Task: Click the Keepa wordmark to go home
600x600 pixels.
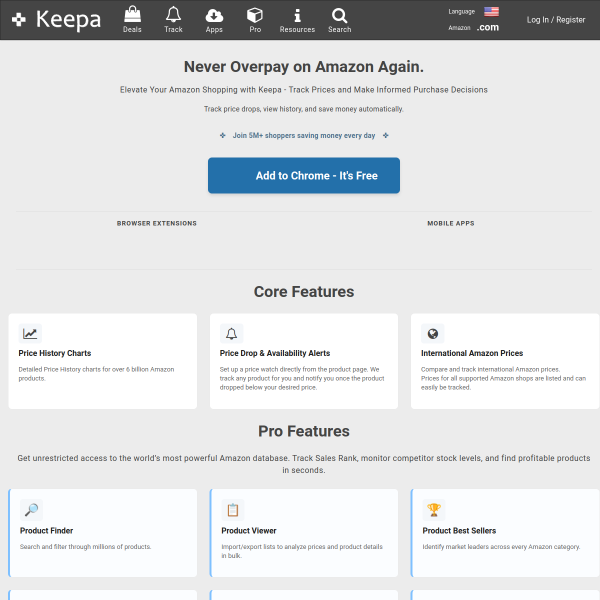Action: point(68,20)
